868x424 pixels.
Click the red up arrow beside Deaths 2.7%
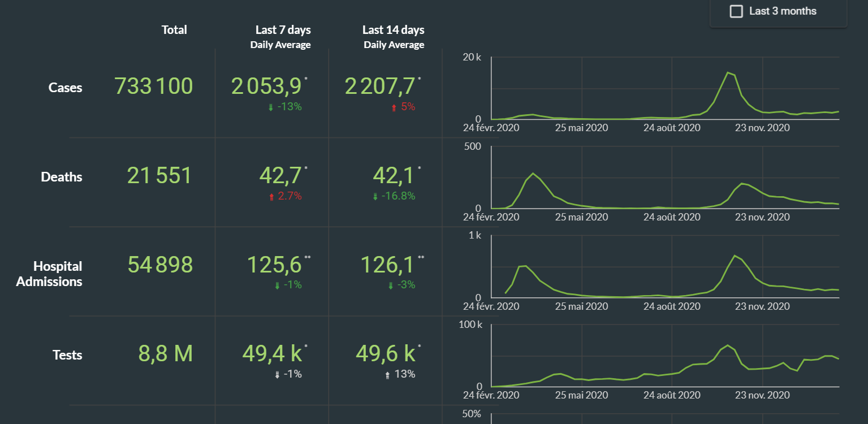[271, 197]
